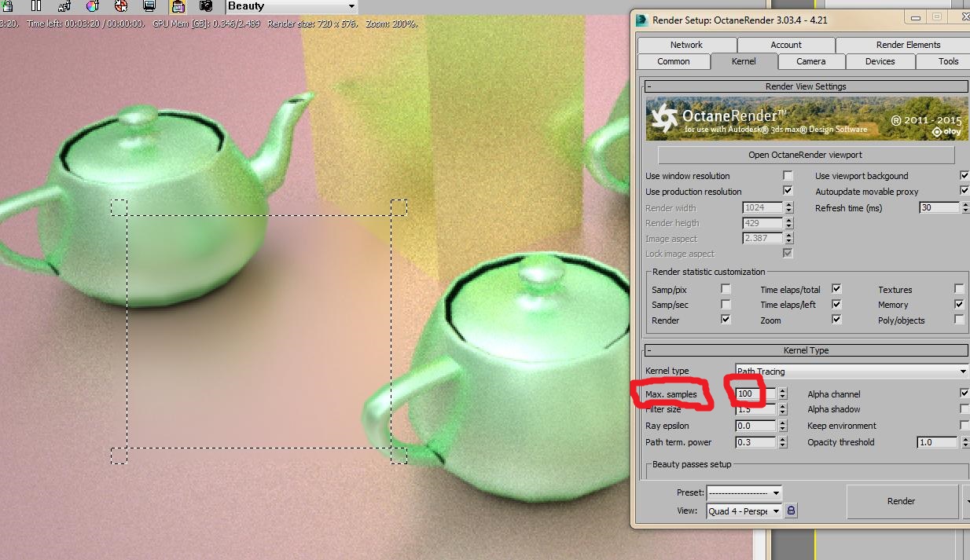Screen dimensions: 970x560
Task: Click the Refresh time spinner arrows
Action: click(965, 207)
